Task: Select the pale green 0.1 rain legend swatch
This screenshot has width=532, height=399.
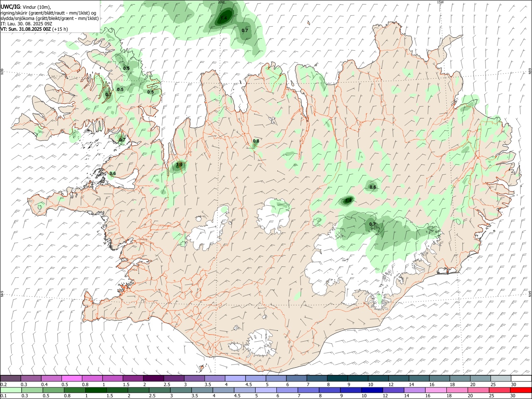Action: coord(11,390)
